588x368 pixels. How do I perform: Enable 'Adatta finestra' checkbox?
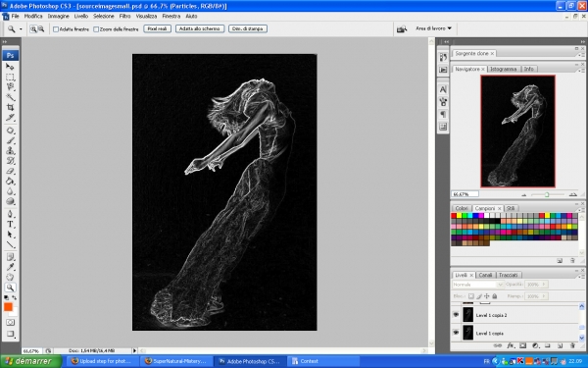point(56,29)
